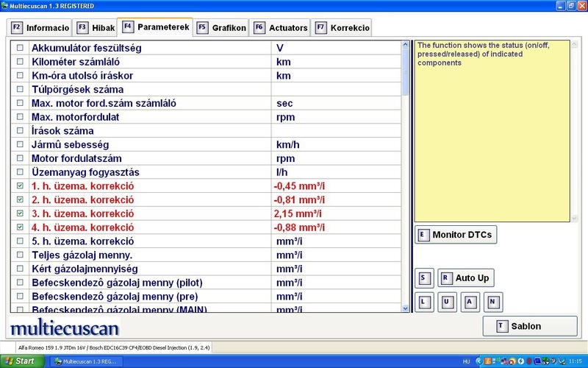Image resolution: width=588 pixels, height=368 pixels.
Task: Click Multiecuscan taskbar button
Action: coord(87,361)
